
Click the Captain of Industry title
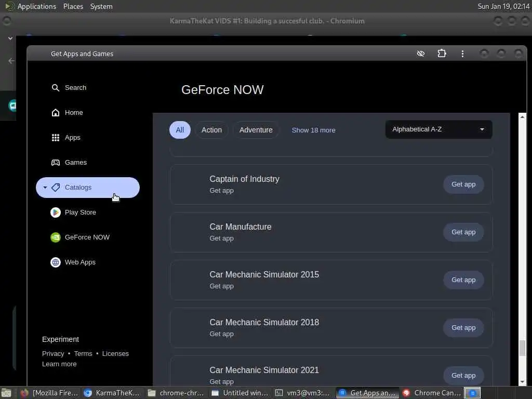pos(244,179)
